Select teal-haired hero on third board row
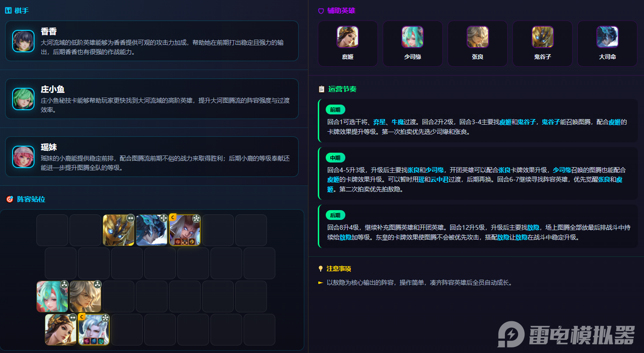The width and height of the screenshot is (644, 353). [52, 297]
